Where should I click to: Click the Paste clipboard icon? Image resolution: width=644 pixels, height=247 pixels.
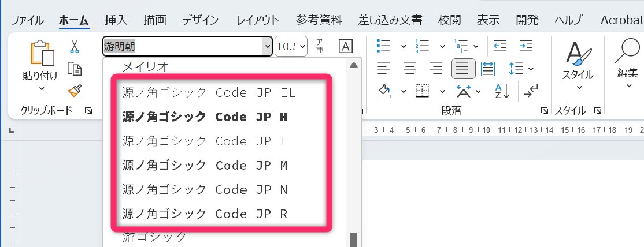[42, 55]
